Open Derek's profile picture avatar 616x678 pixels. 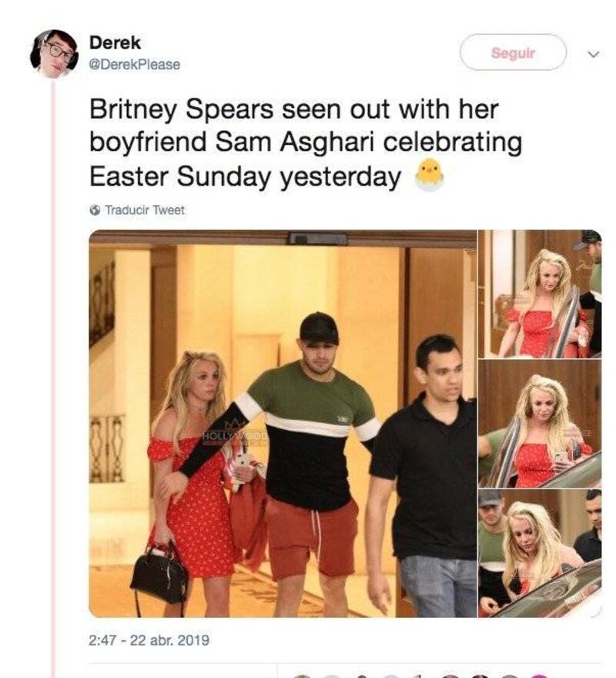point(54,54)
